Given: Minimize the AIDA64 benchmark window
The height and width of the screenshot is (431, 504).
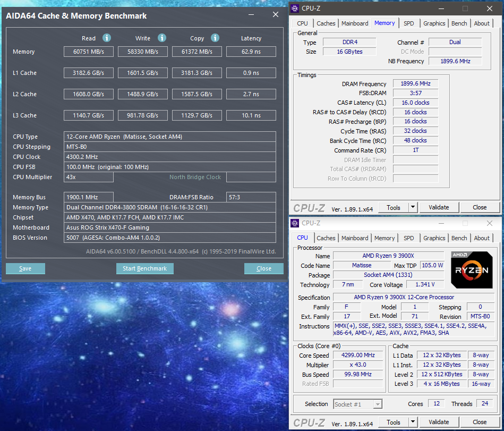Looking at the screenshot, I should (251, 14).
